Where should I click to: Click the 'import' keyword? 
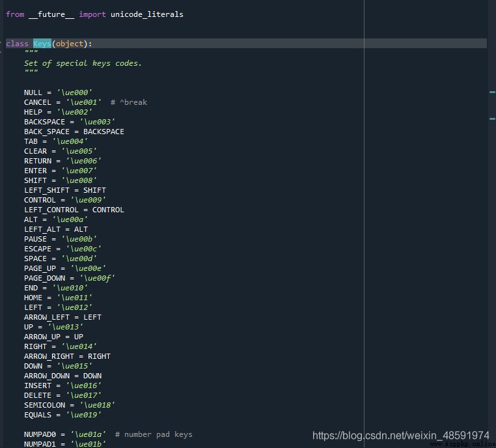(x=92, y=14)
